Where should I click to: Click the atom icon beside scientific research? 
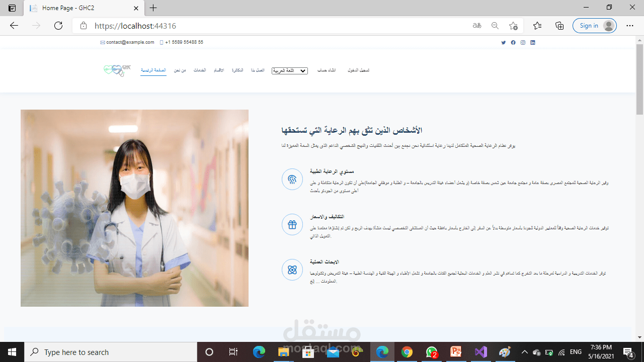pos(292,269)
